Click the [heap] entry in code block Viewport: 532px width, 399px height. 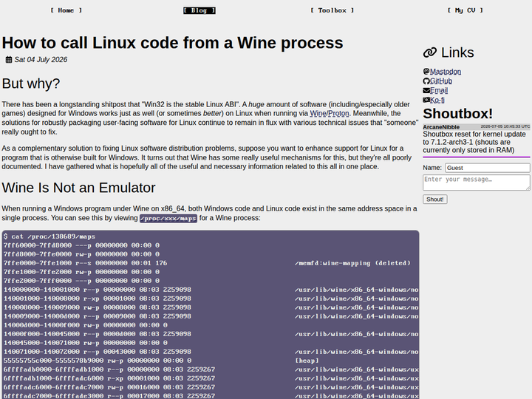[x=307, y=361]
